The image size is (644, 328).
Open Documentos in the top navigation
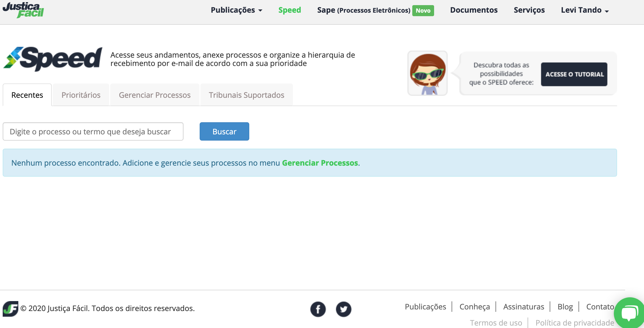(474, 10)
